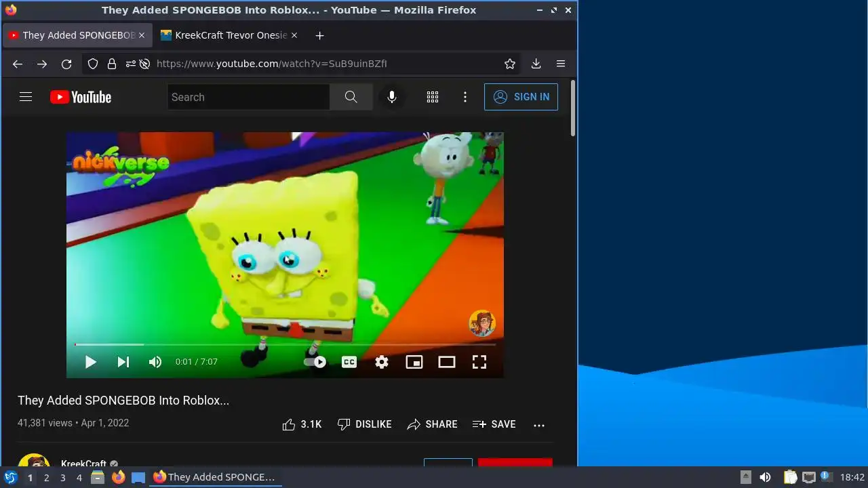
Task: Open system tray volume control
Action: point(765,477)
